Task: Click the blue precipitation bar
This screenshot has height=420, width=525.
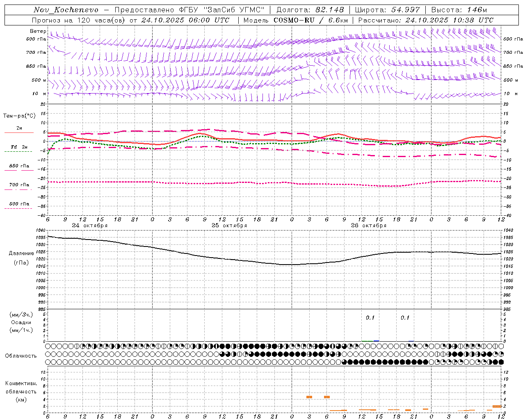Action: [376, 341]
